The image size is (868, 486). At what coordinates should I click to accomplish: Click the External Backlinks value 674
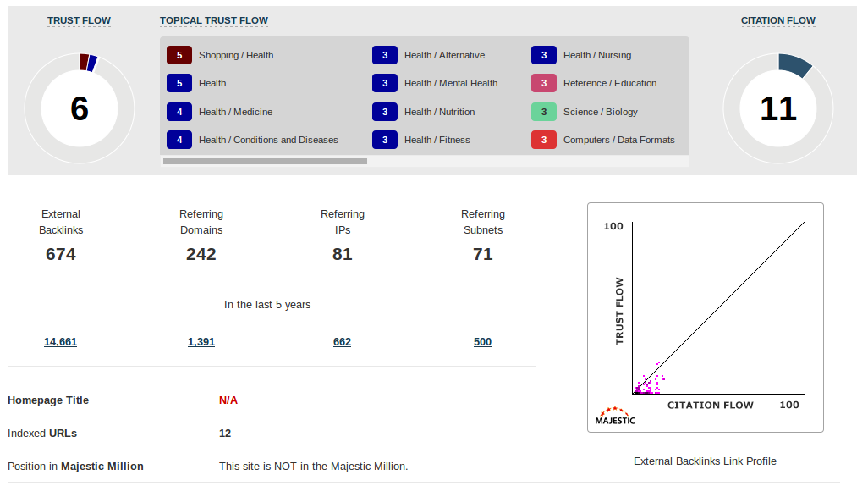[61, 254]
